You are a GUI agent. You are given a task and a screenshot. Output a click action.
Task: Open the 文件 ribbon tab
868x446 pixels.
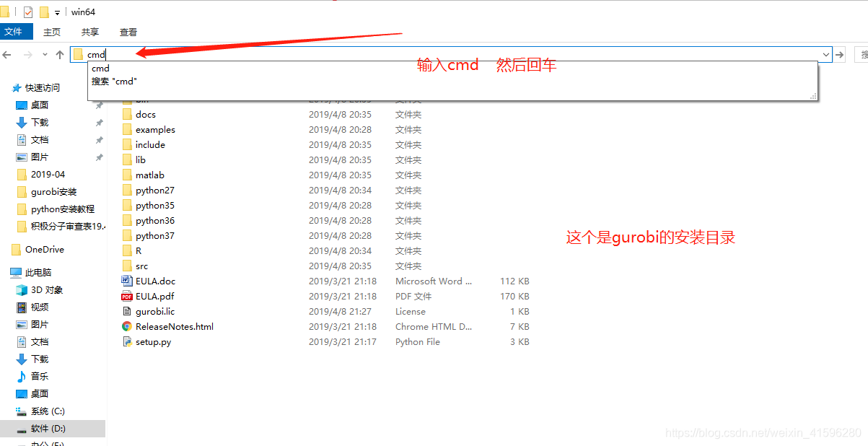(16, 32)
